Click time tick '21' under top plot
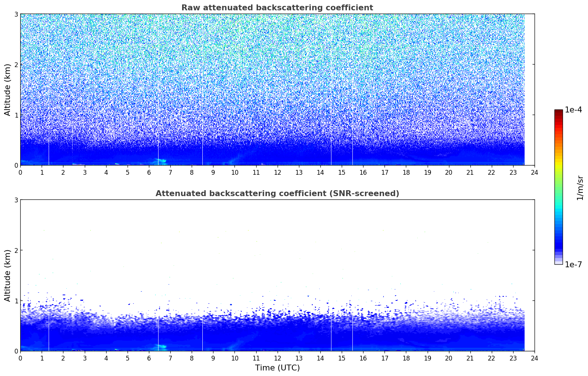The width and height of the screenshot is (588, 376). [x=470, y=172]
